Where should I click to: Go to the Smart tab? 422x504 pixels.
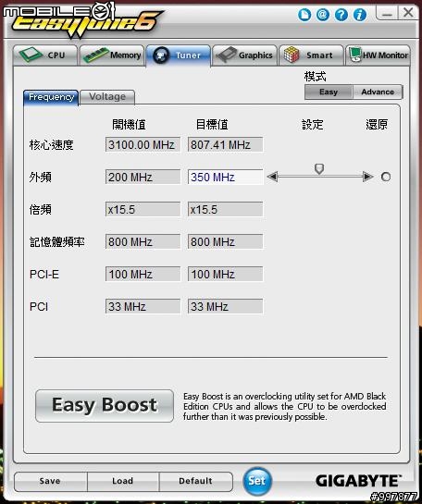(x=311, y=55)
